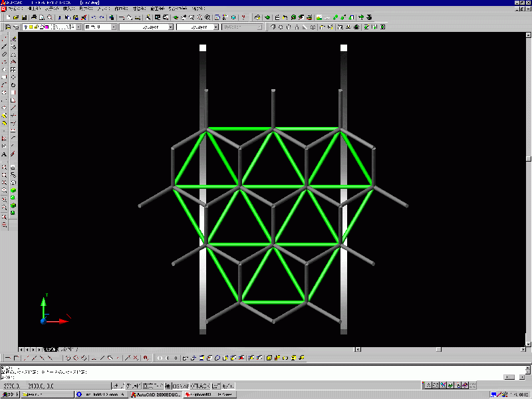
Task: Open the color control dropdown arrow
Action: click(x=114, y=27)
